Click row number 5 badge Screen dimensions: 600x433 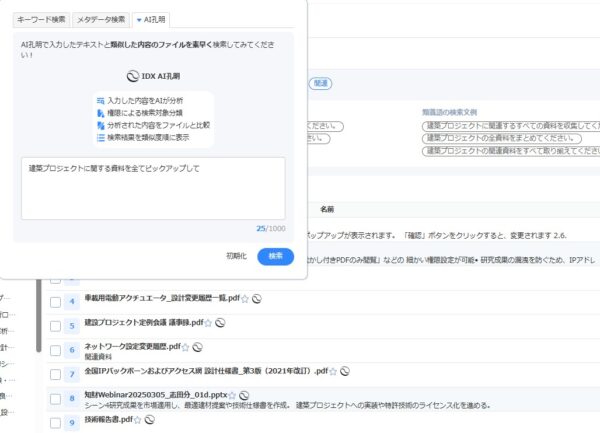point(72,326)
